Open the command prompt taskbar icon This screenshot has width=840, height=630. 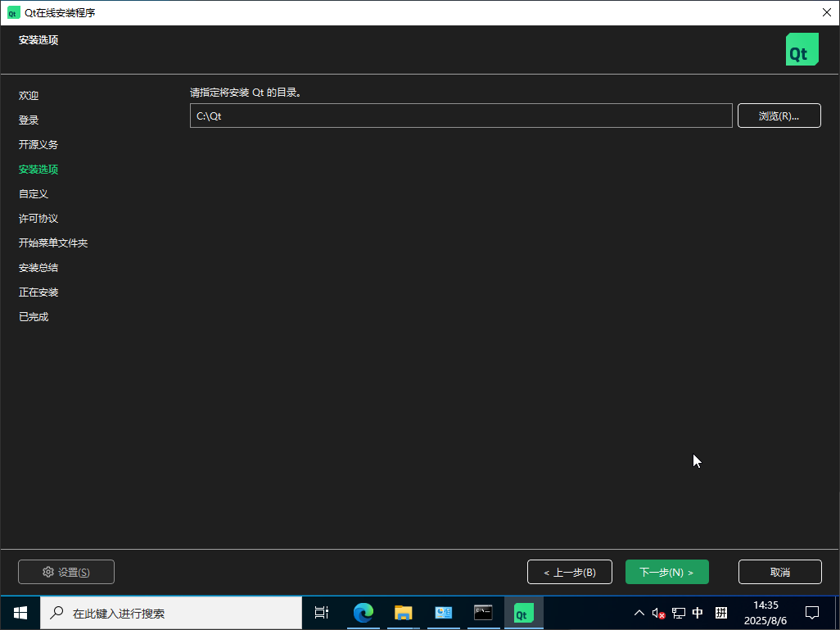click(x=483, y=612)
